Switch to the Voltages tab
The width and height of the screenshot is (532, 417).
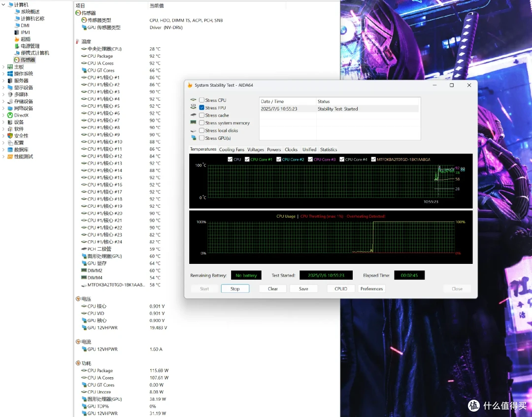(256, 150)
